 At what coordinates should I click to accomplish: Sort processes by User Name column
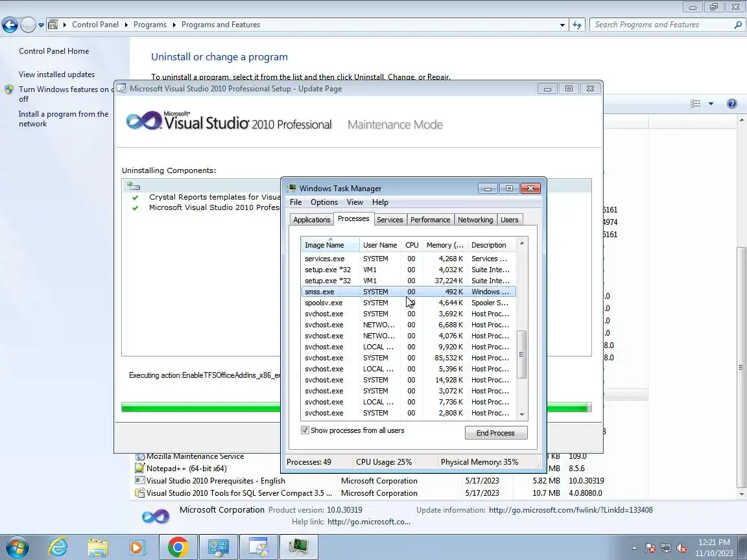point(380,245)
